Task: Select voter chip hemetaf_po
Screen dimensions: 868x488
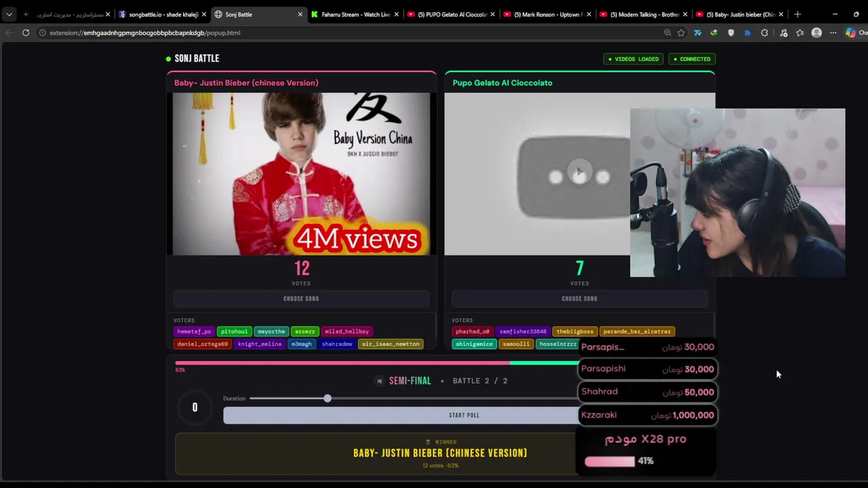Action: (194, 331)
